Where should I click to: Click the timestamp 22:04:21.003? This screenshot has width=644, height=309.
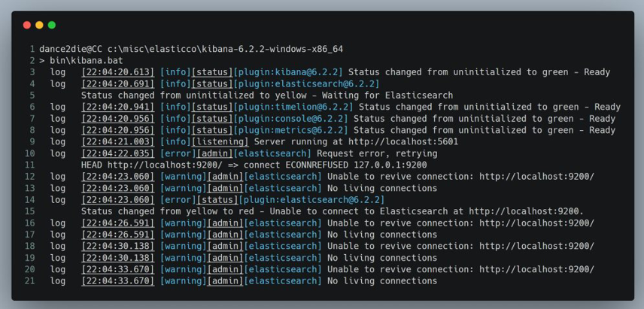point(118,141)
